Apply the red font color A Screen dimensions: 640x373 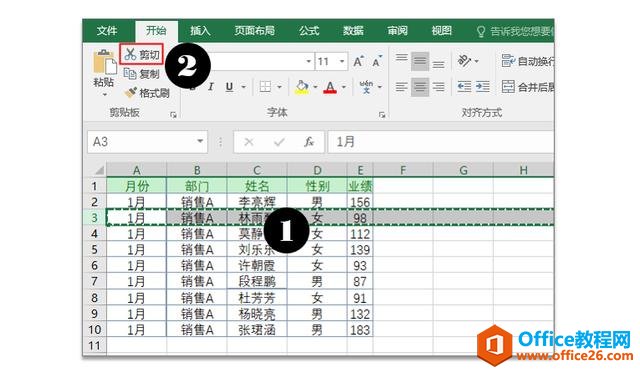[330, 87]
